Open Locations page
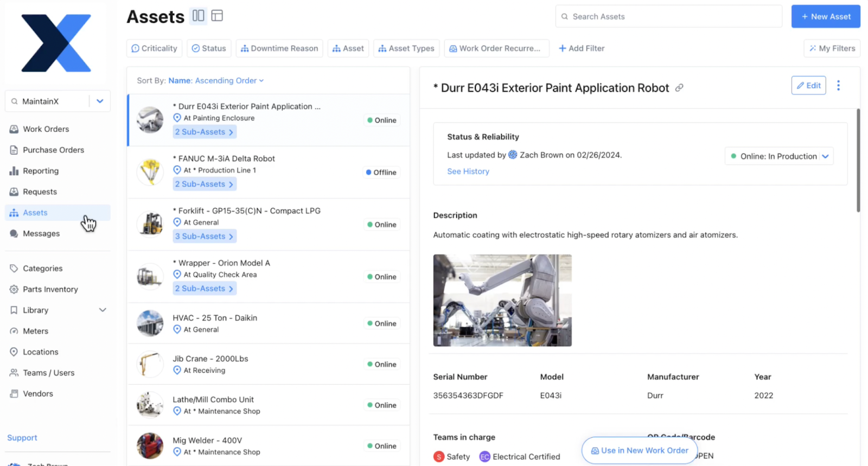Viewport: 868px width, 466px height. pyautogui.click(x=58, y=352)
